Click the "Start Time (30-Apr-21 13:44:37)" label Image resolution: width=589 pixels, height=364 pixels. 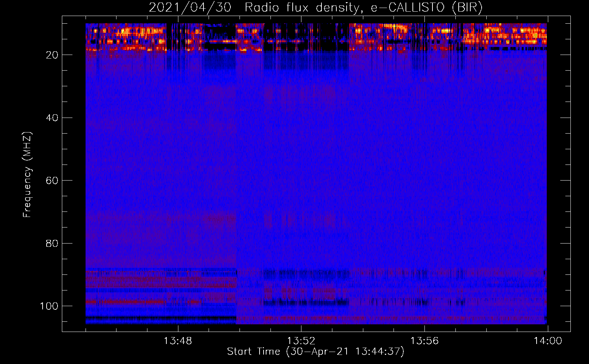point(316,352)
